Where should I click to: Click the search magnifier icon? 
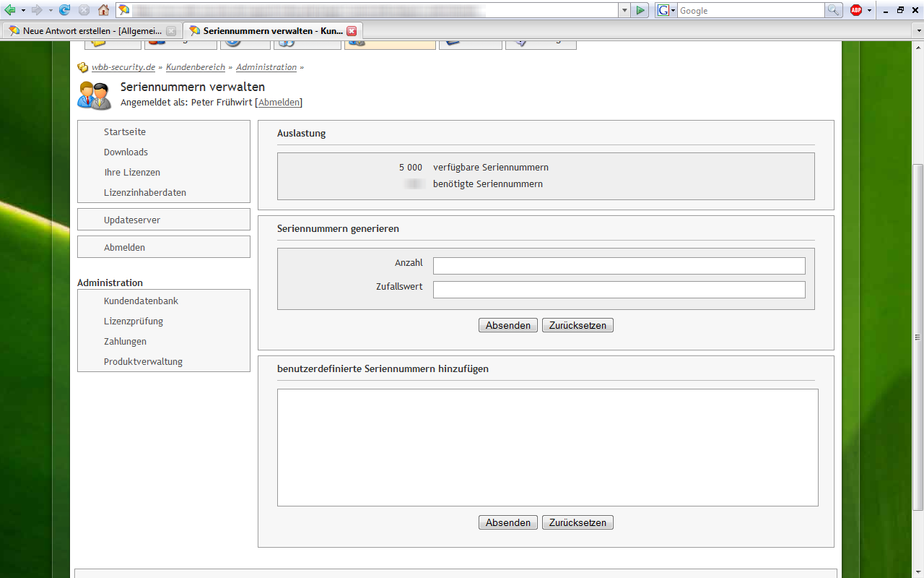834,10
